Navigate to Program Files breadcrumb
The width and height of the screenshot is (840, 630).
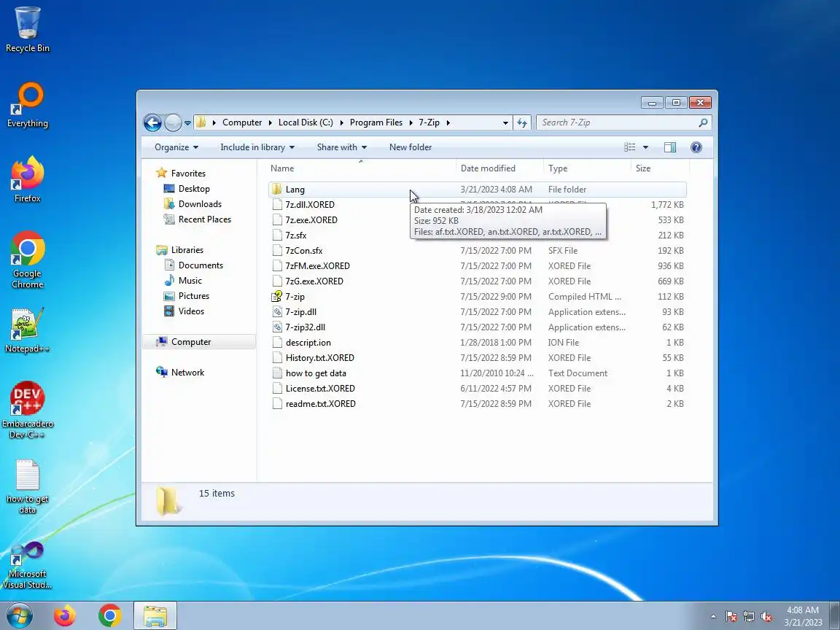click(x=376, y=122)
